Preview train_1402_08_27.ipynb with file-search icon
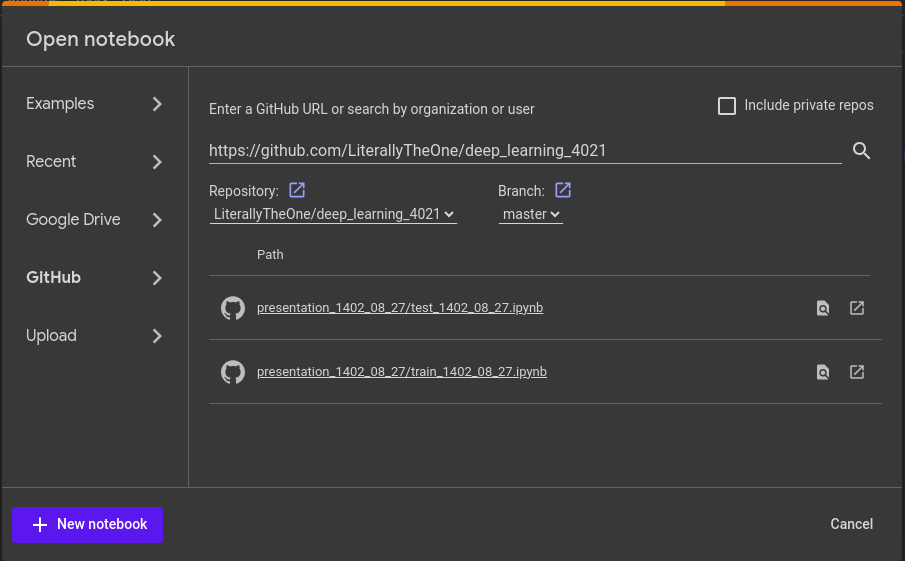 pyautogui.click(x=823, y=372)
